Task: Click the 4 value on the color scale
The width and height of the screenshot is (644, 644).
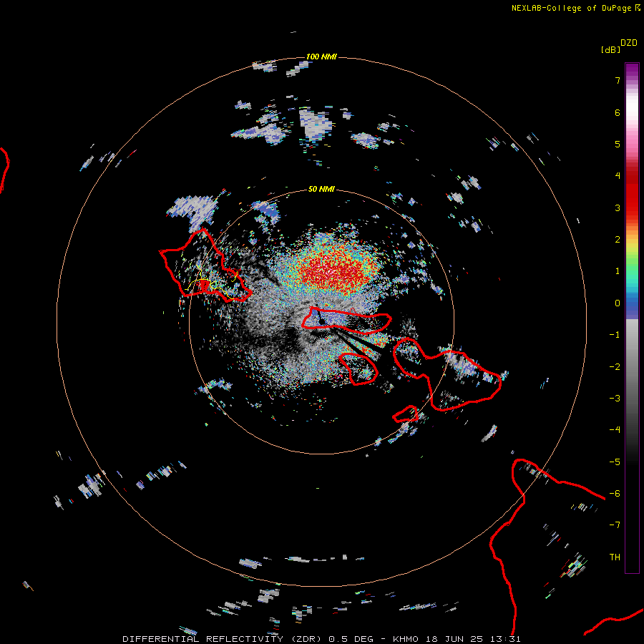Action: pyautogui.click(x=618, y=176)
